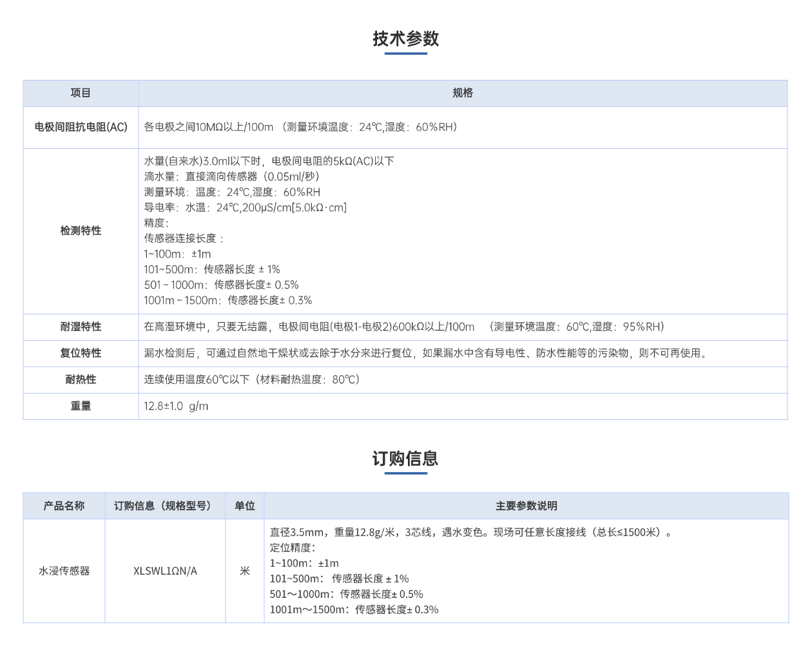Click the 漏水检测后 reset description text
Viewport: 812px width, 657px height.
pos(425,353)
